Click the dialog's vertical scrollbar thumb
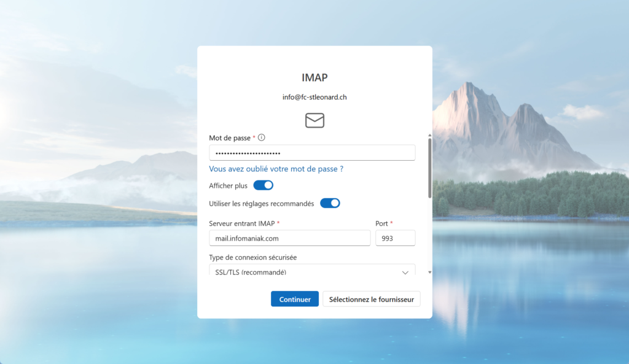This screenshot has width=629, height=364. tap(429, 167)
